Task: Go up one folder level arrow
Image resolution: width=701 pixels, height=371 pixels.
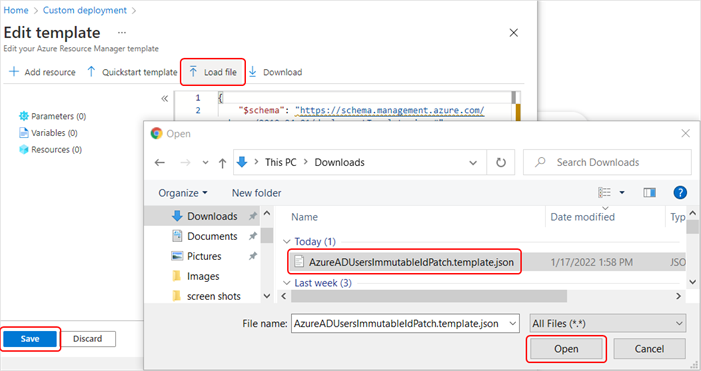Action: click(x=223, y=163)
